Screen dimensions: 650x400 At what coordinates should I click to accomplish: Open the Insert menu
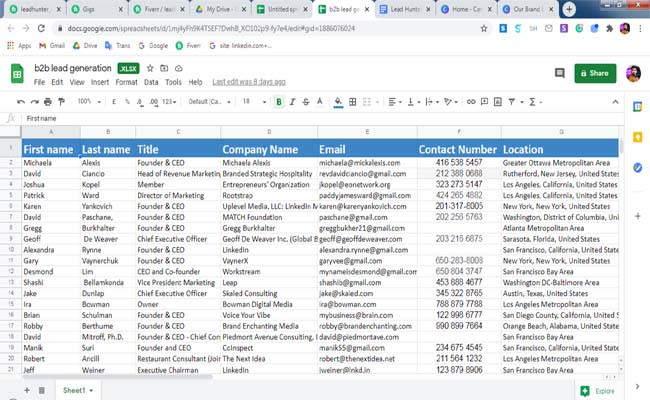point(100,82)
